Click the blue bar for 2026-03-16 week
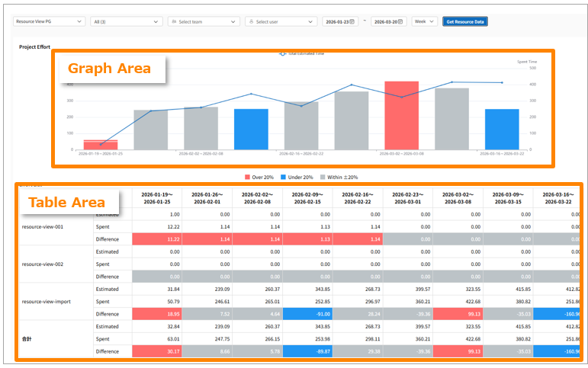Image resolution: width=588 pixels, height=368 pixels. 502,129
